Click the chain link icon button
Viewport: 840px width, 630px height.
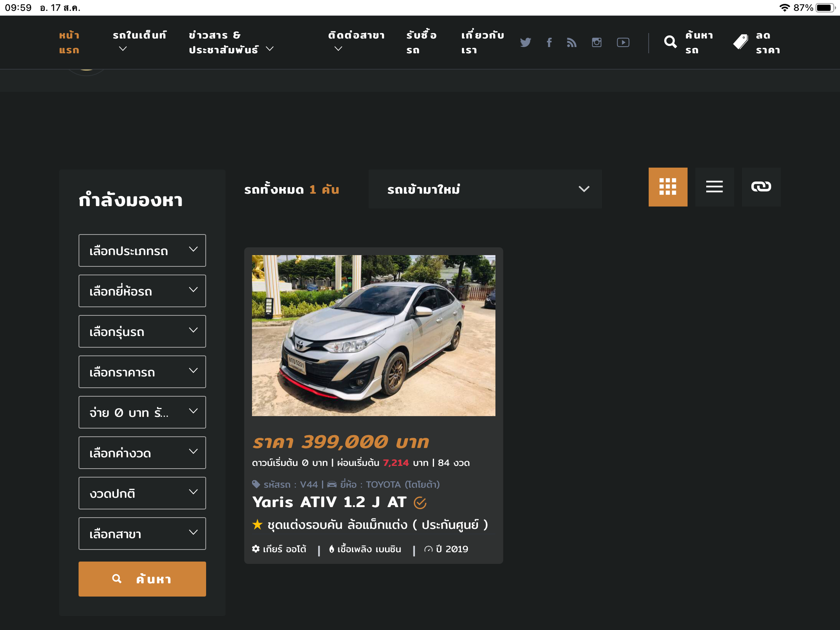tap(761, 187)
